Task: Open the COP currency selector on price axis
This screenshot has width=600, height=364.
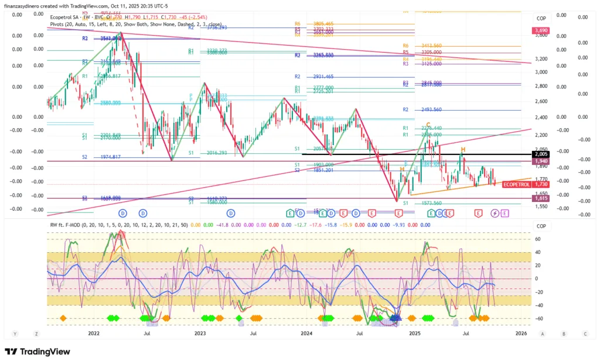Action: 541,18
